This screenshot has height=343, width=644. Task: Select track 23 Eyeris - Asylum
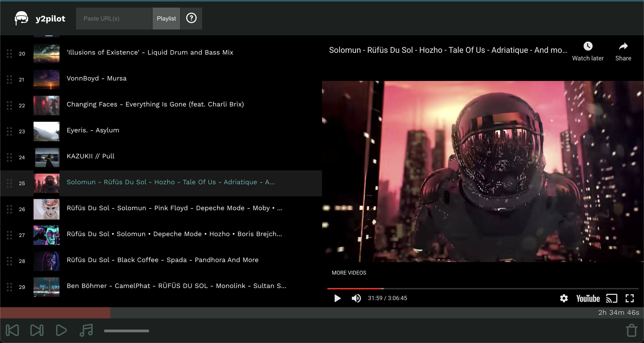tap(93, 130)
